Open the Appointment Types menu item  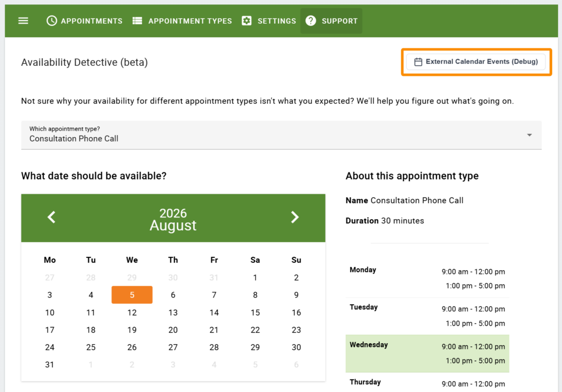click(x=182, y=21)
